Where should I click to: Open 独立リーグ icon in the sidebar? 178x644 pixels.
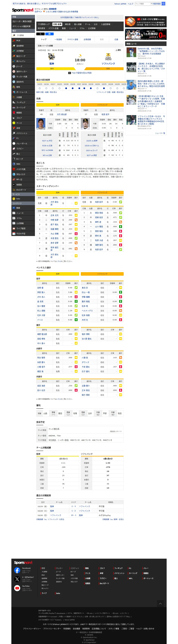[x=14, y=56]
